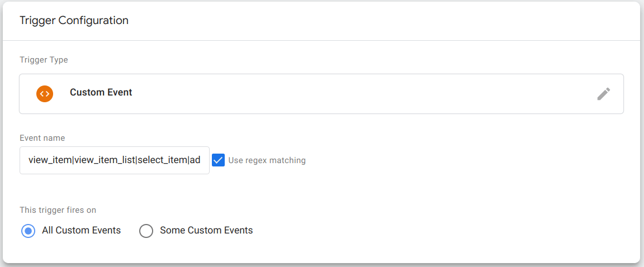Click the "This trigger fires on" label

pos(58,210)
